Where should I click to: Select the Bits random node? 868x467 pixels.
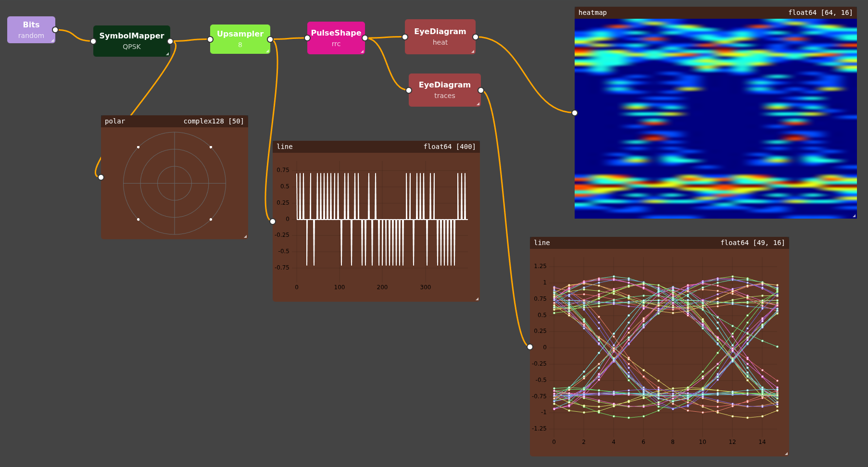click(31, 30)
